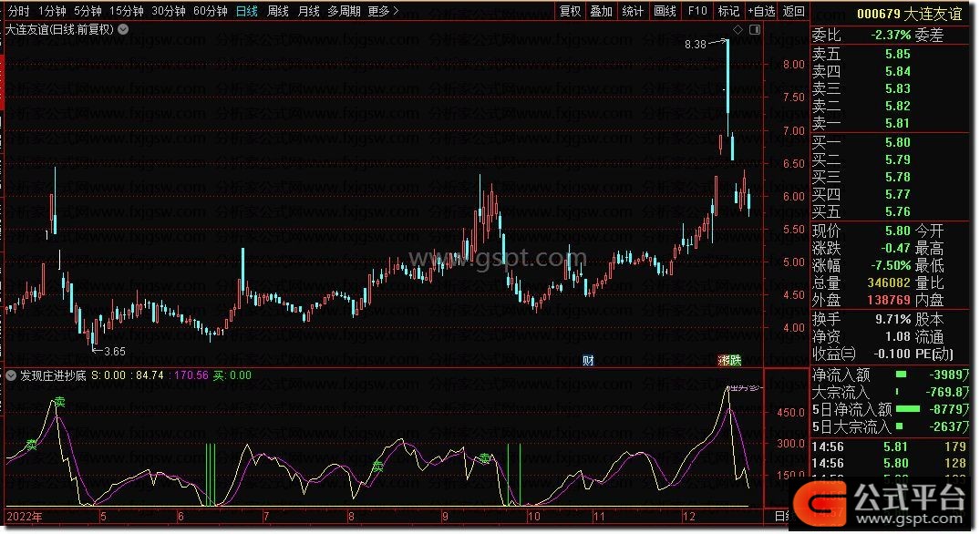
Task: Select the 15分钟 period tab
Action: pos(126,11)
